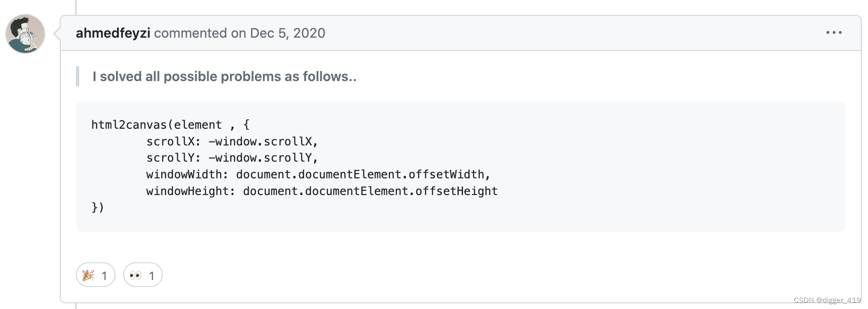Click the avatar thumbnail next to the comment
This screenshot has width=868, height=309.
click(x=26, y=33)
